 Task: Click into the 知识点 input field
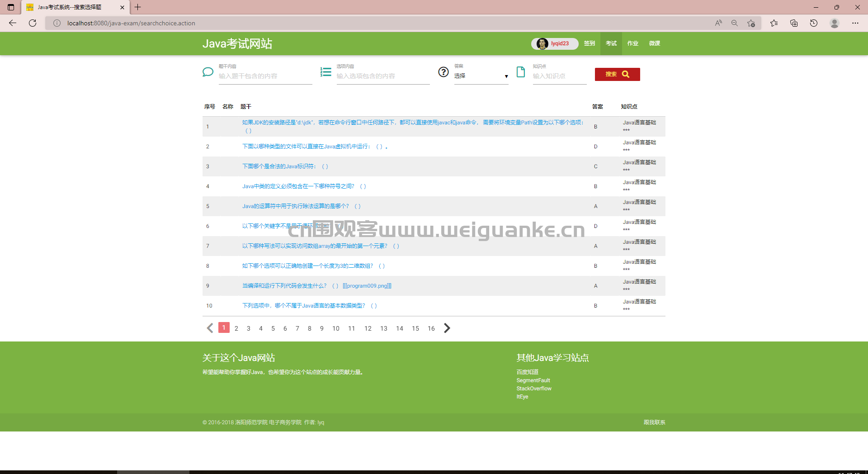(559, 76)
